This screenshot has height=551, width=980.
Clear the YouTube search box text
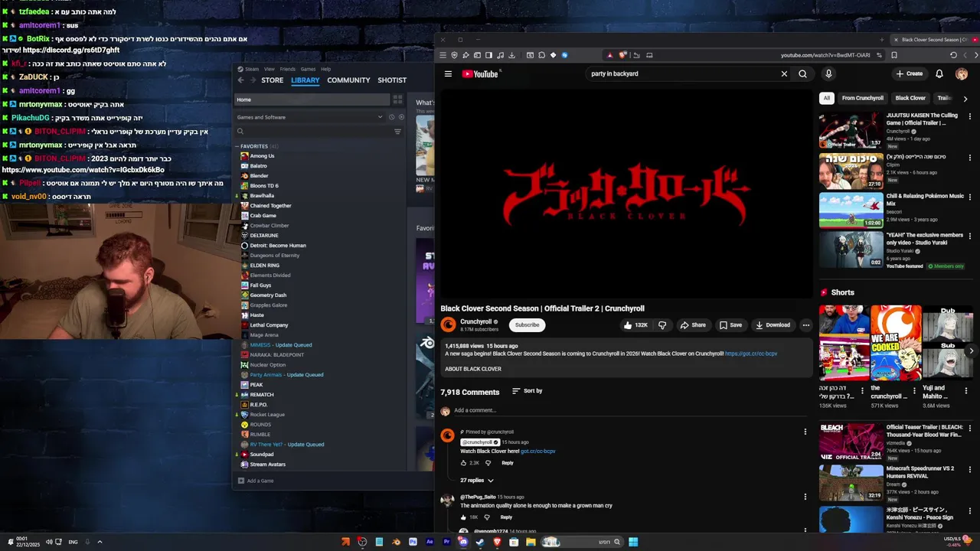coord(784,74)
